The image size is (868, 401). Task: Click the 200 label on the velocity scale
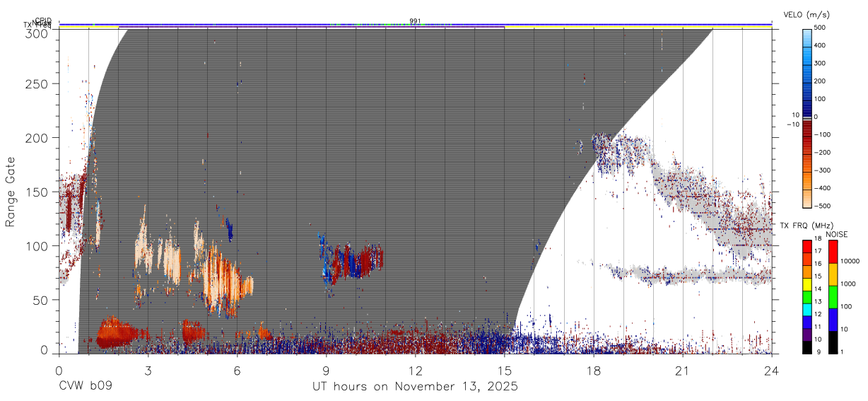[821, 81]
